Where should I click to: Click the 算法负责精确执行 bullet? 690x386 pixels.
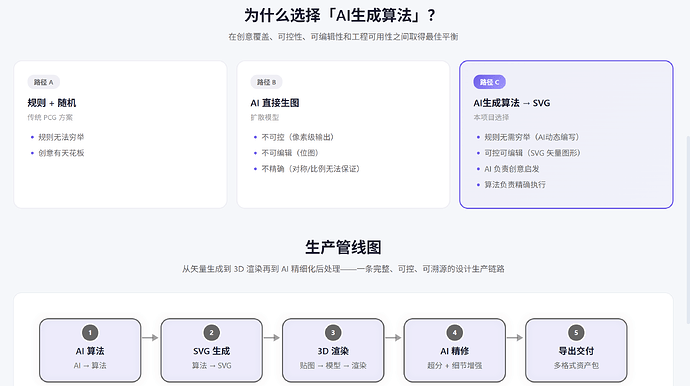pyautogui.click(x=515, y=185)
